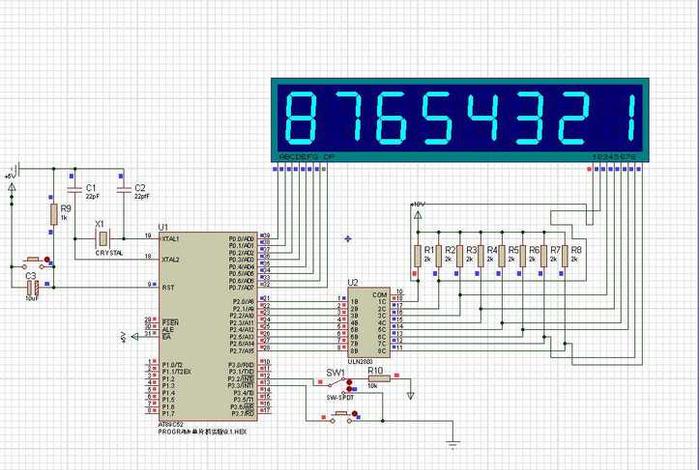The height and width of the screenshot is (470, 700).
Task: Click the ground terminal right of R10
Action: pos(410,395)
